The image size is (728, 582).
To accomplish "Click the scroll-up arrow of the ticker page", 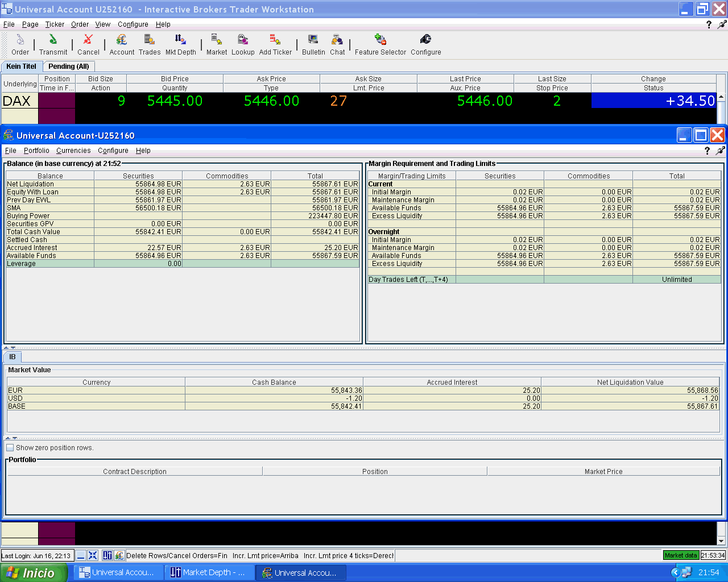I will [721, 98].
